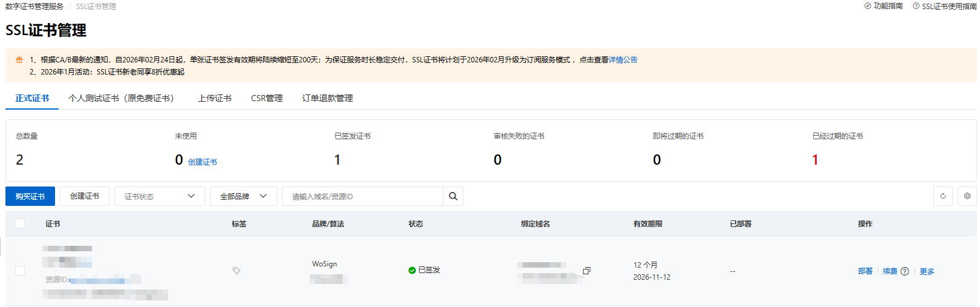Open the 更多 actions menu
980x307 pixels.
click(927, 271)
